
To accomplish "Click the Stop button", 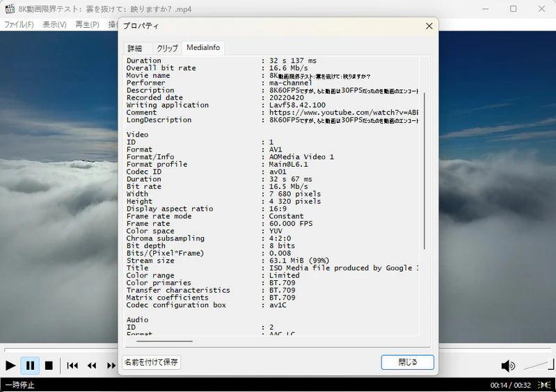I will click(49, 366).
